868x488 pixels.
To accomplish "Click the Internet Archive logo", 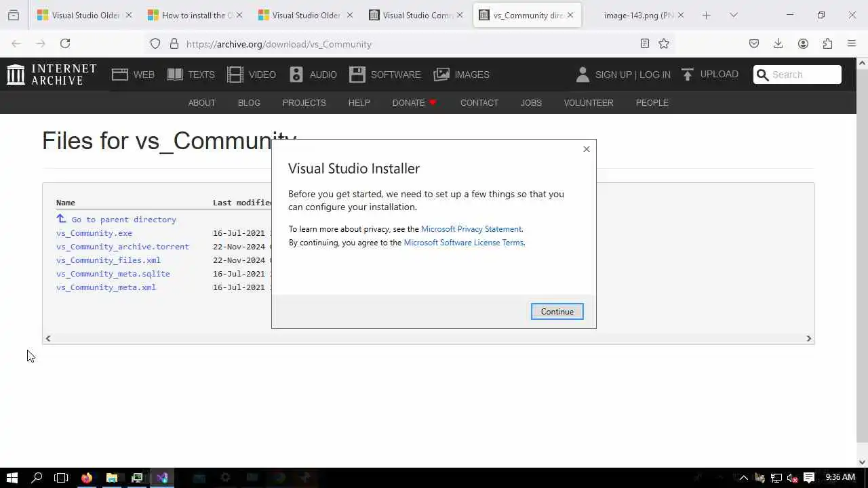I will pos(52,75).
